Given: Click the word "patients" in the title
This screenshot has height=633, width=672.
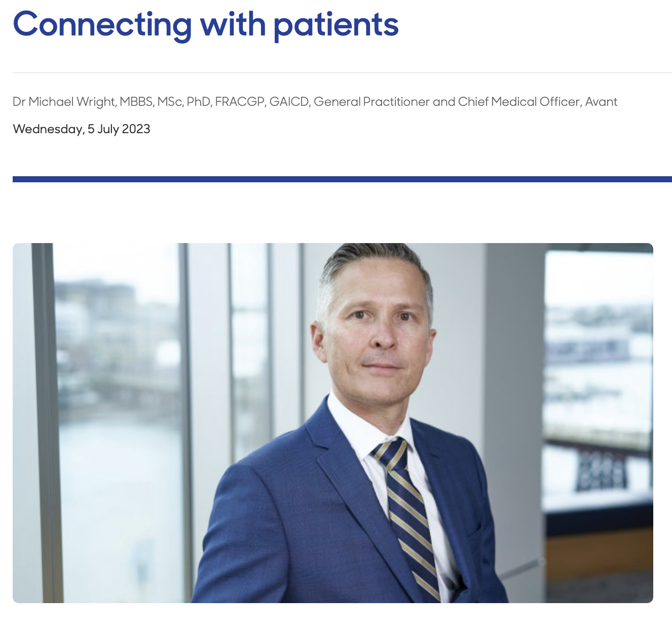Looking at the screenshot, I should click(x=336, y=24).
